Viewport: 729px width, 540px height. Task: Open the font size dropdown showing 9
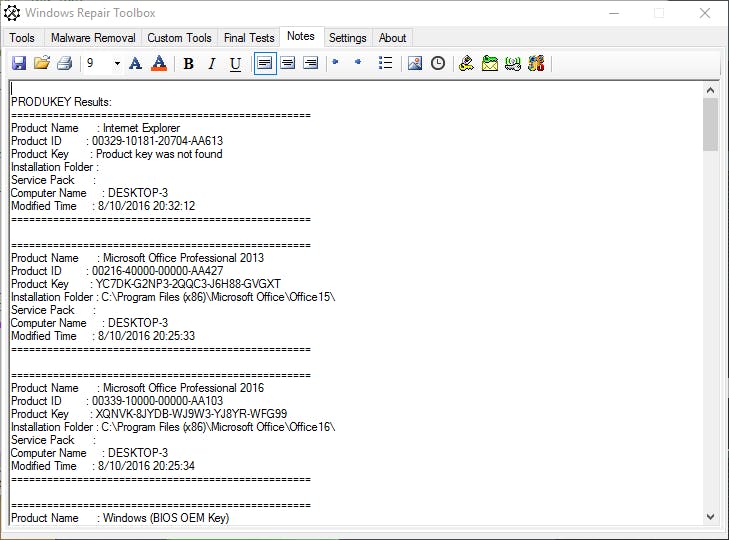(x=117, y=63)
